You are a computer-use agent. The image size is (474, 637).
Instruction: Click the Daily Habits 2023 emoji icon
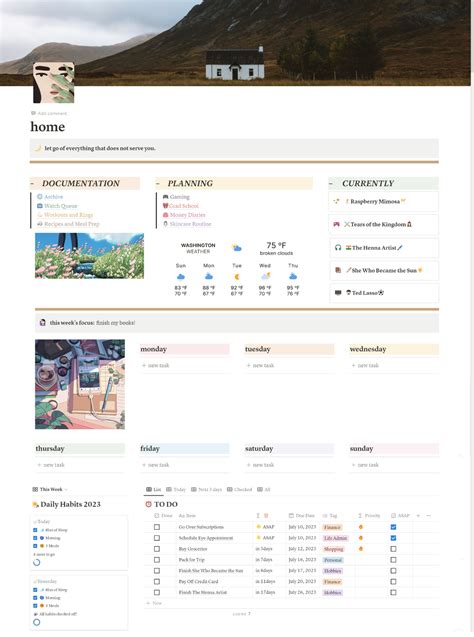click(35, 505)
